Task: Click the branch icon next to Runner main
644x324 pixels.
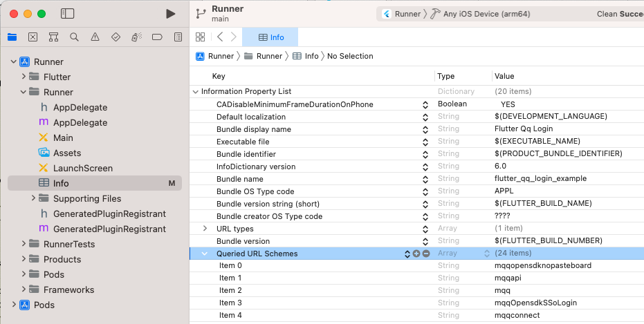Action: point(201,14)
